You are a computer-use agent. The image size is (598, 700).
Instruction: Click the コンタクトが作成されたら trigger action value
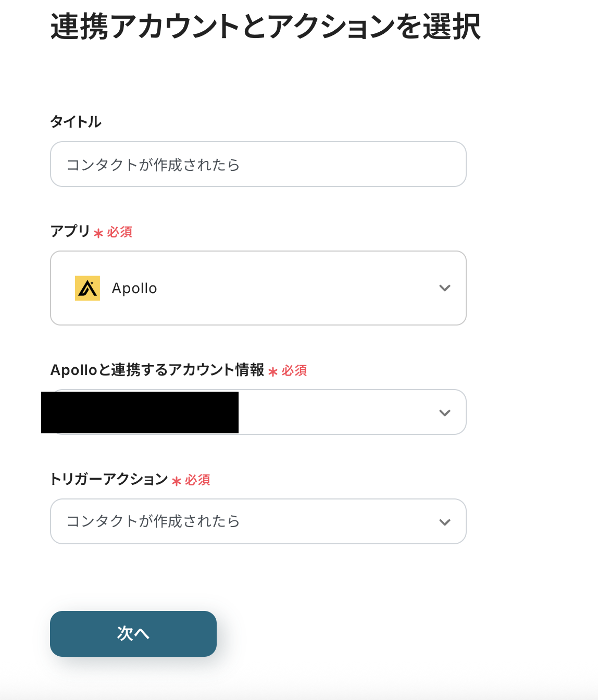point(153,521)
